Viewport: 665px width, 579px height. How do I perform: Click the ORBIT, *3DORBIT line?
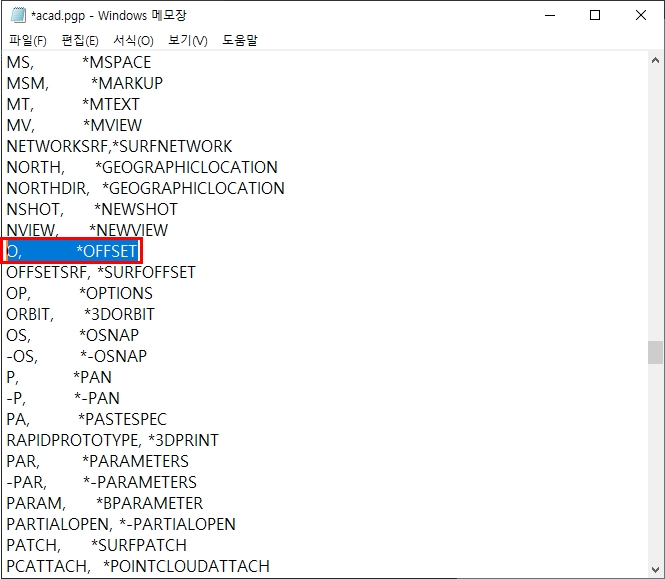click(81, 314)
